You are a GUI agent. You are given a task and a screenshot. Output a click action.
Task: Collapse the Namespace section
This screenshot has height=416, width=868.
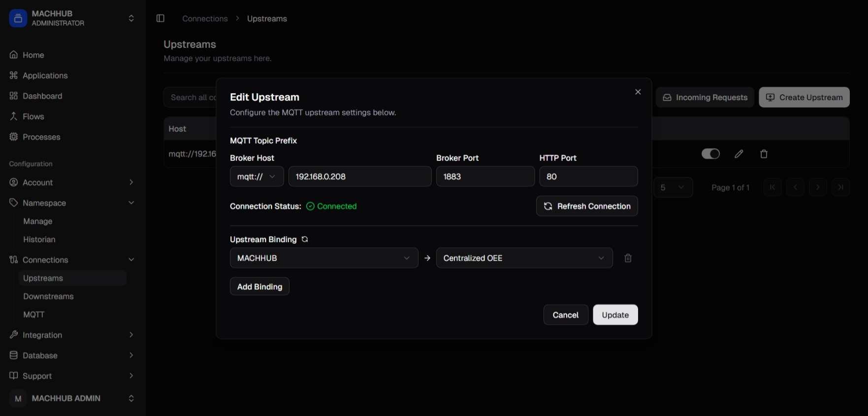pos(72,203)
